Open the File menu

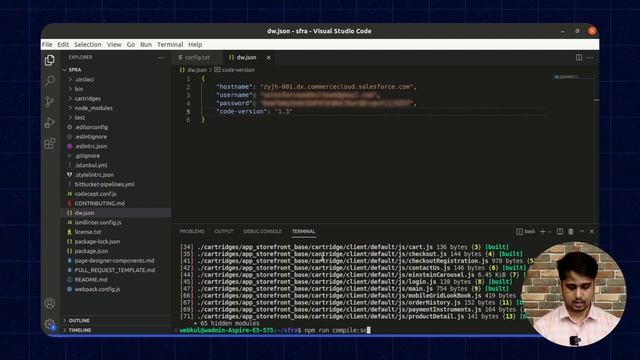47,44
